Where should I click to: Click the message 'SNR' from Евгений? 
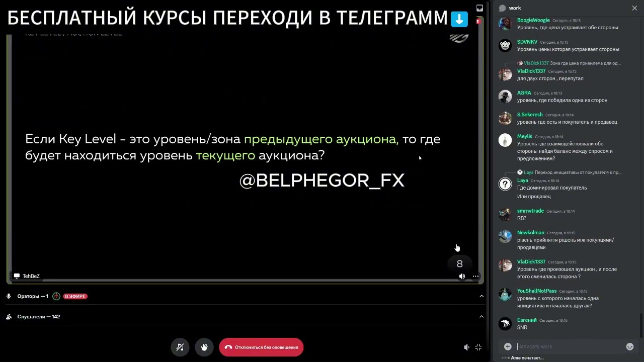click(522, 327)
